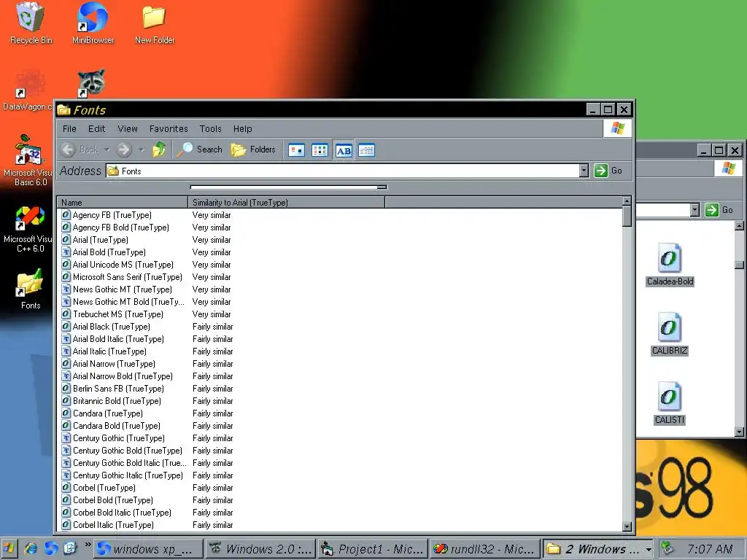Screen dimensions: 747x560
Task: Switch to List view
Action: coord(320,150)
